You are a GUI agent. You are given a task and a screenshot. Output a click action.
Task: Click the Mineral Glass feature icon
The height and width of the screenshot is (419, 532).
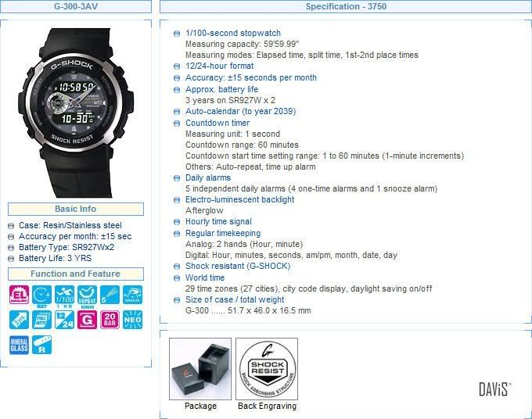point(19,345)
